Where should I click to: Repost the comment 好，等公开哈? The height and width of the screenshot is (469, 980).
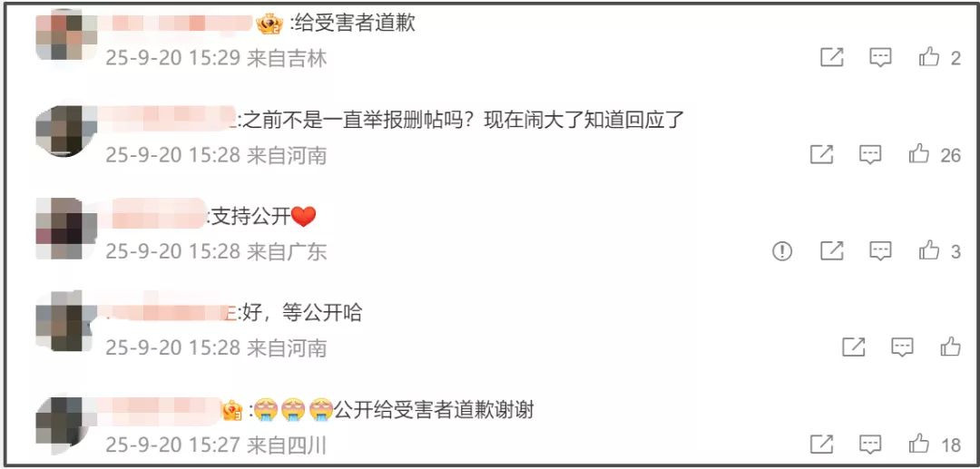click(853, 347)
